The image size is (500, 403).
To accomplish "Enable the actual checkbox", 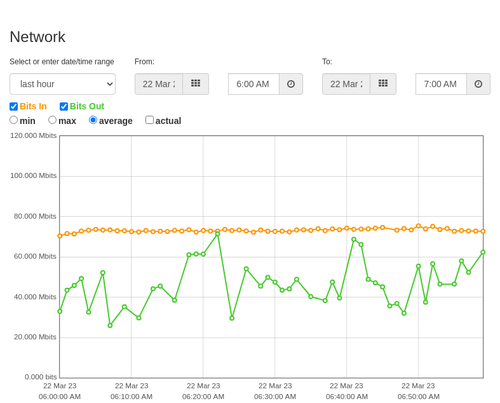I will click(x=150, y=120).
